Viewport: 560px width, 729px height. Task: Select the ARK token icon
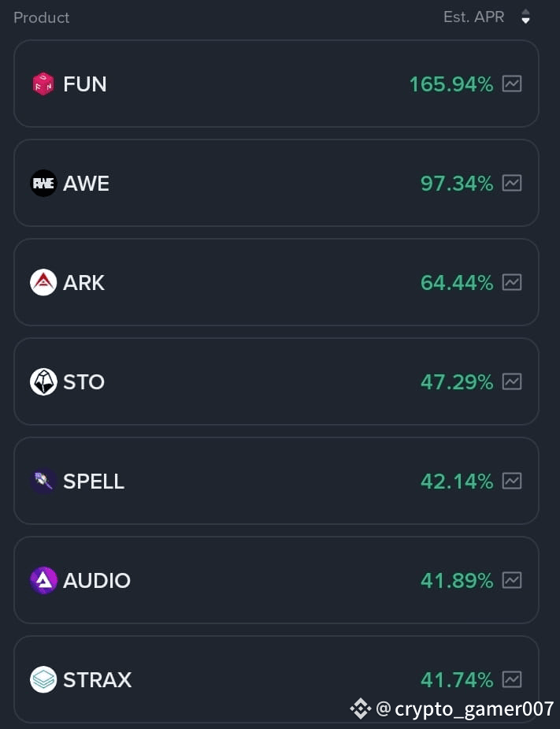tap(43, 282)
